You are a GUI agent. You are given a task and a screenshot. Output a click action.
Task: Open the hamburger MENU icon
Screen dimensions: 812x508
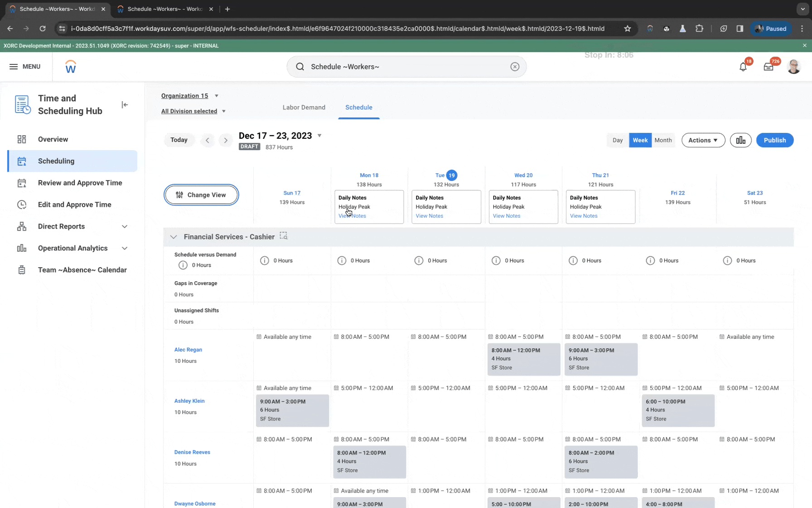click(x=14, y=67)
